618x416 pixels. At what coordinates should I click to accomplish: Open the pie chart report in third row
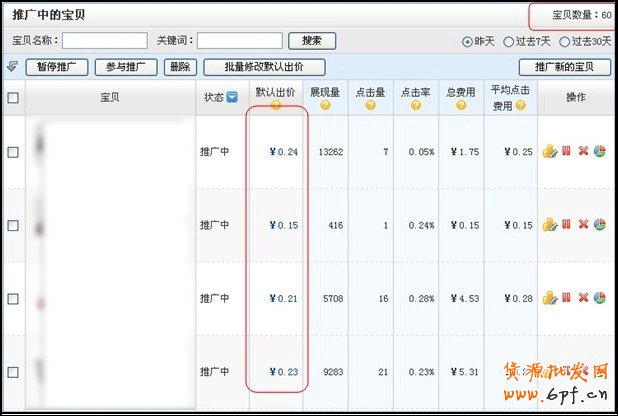600,298
